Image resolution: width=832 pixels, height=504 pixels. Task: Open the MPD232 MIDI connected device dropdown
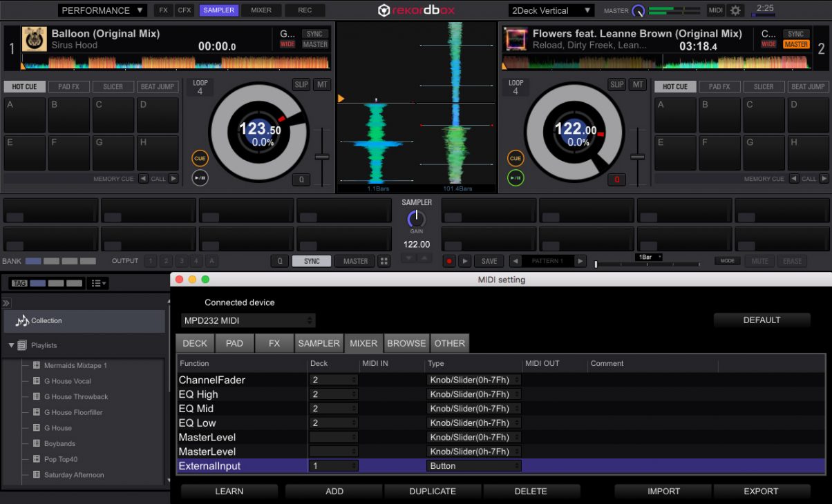click(247, 320)
